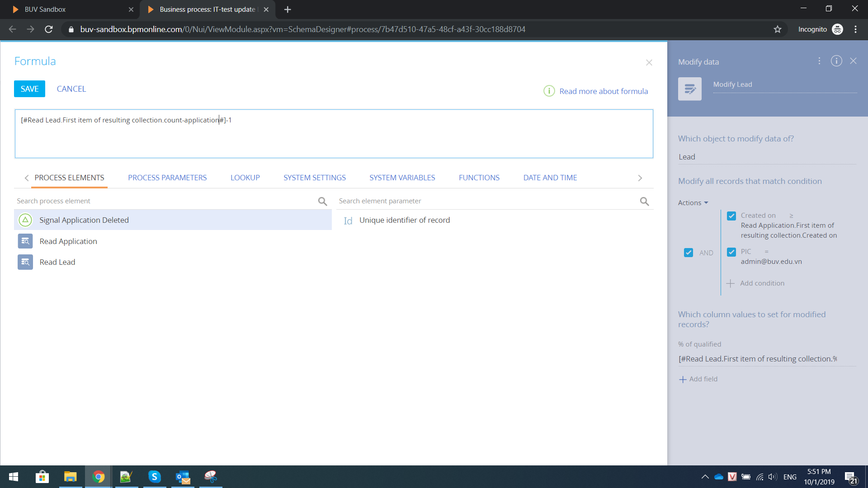Screen dimensions: 868x488
Task: Open the three-dot menu in Modify data panel
Action: (819, 61)
